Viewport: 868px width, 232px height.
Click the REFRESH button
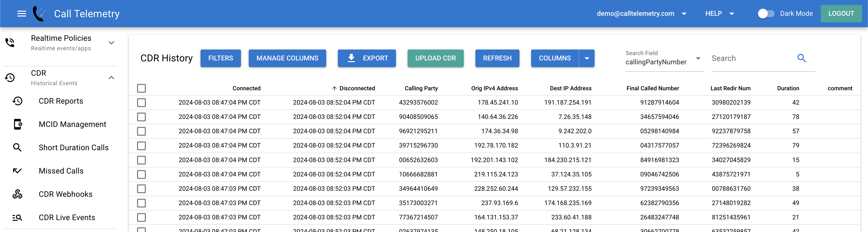click(x=497, y=58)
